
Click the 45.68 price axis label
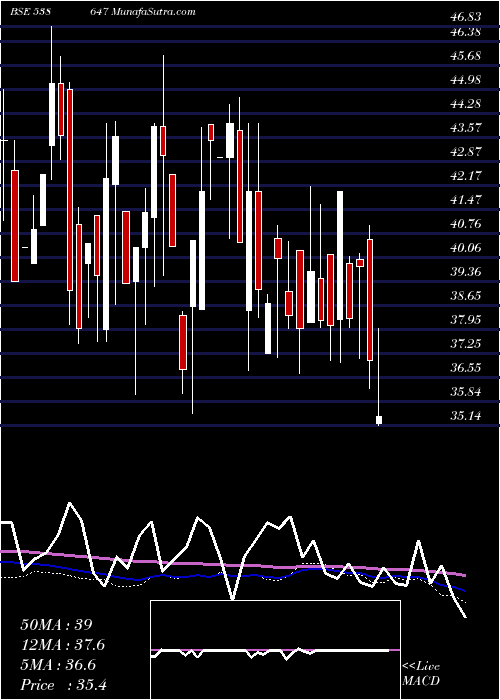click(x=466, y=56)
